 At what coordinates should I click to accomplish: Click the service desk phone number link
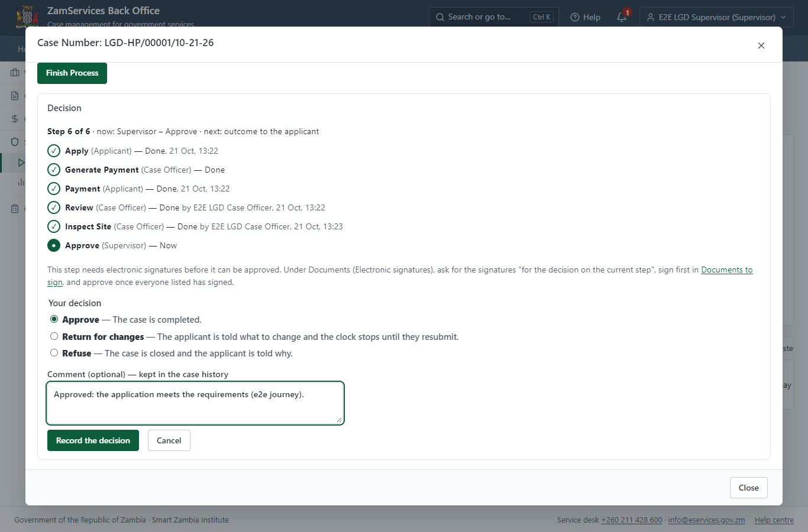(632, 520)
